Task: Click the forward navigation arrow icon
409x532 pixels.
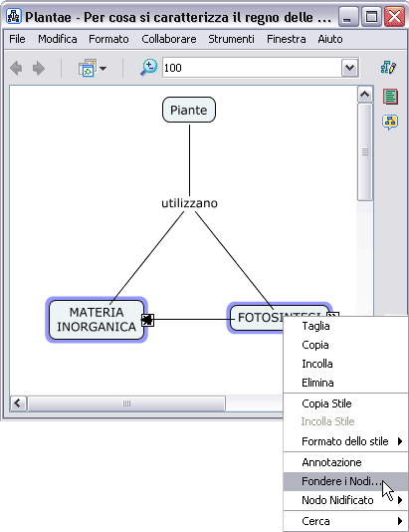Action: pyautogui.click(x=38, y=68)
